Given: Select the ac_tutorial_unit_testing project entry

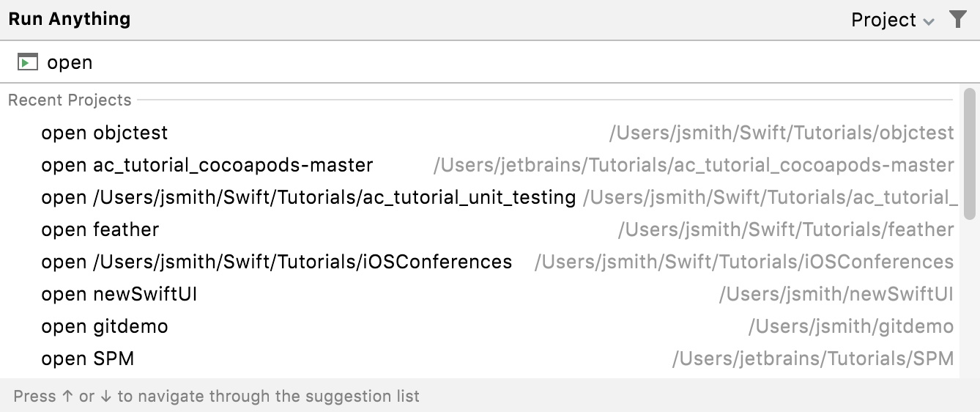Looking at the screenshot, I should [x=308, y=197].
